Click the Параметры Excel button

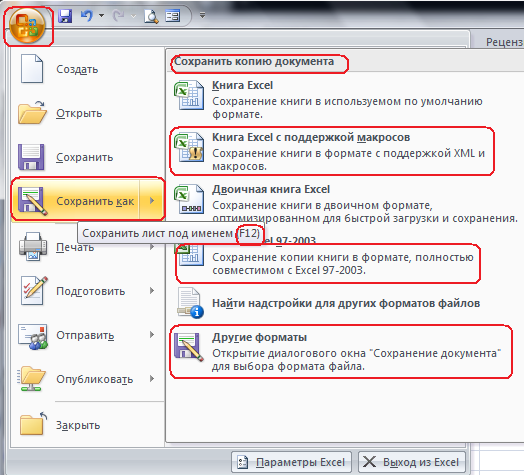tap(291, 462)
